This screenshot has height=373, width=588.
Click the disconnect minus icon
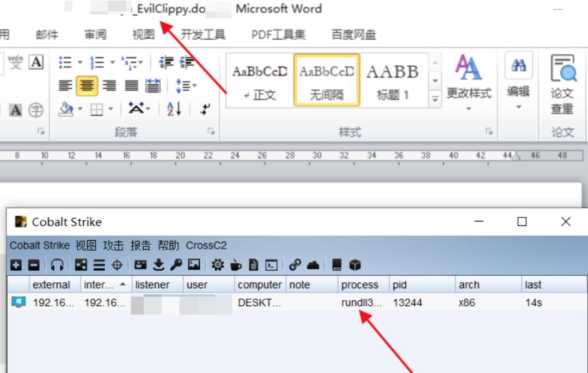(x=34, y=265)
